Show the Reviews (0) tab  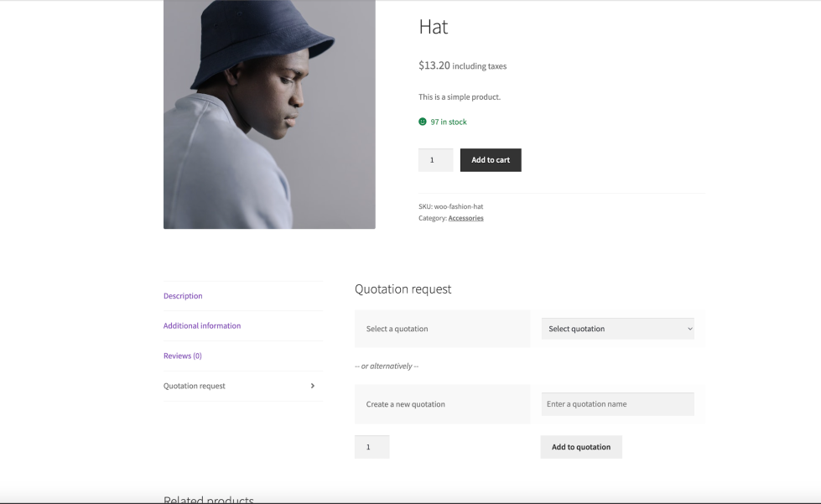(183, 356)
